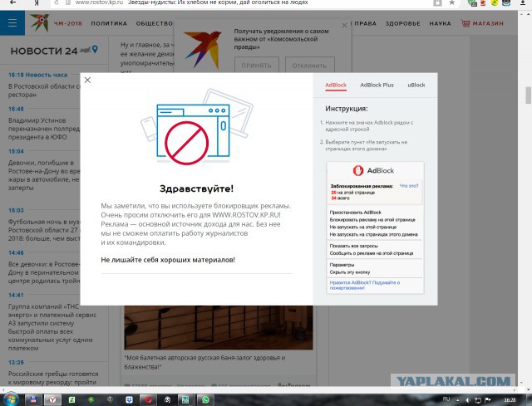Click the location pin next to Новости 24
Screen dimensions: 532x406
pyautogui.click(x=95, y=50)
